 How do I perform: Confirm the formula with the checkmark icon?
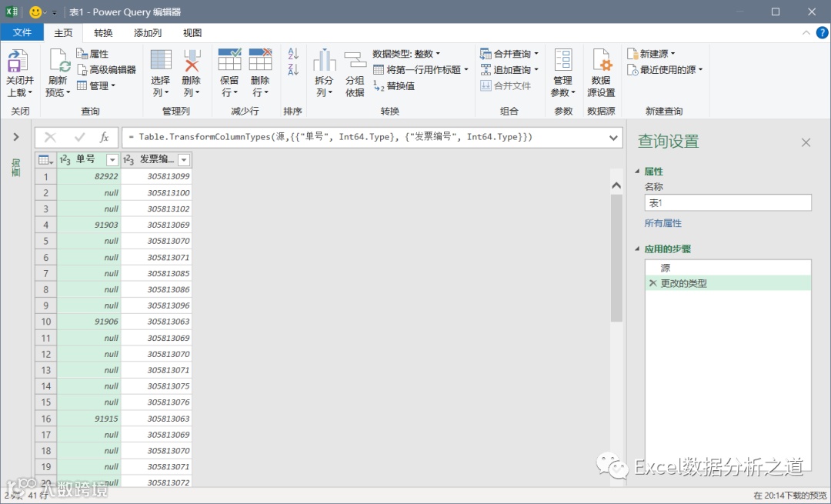pos(79,137)
